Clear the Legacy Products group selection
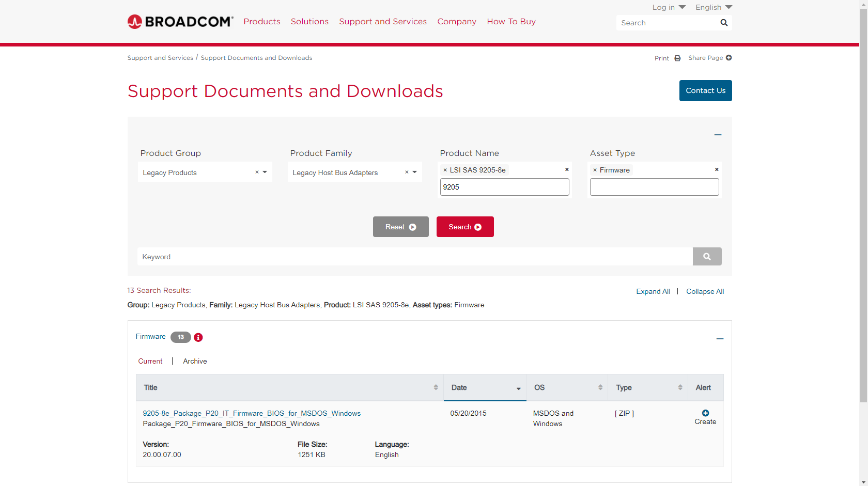The height and width of the screenshot is (486, 868). [257, 173]
